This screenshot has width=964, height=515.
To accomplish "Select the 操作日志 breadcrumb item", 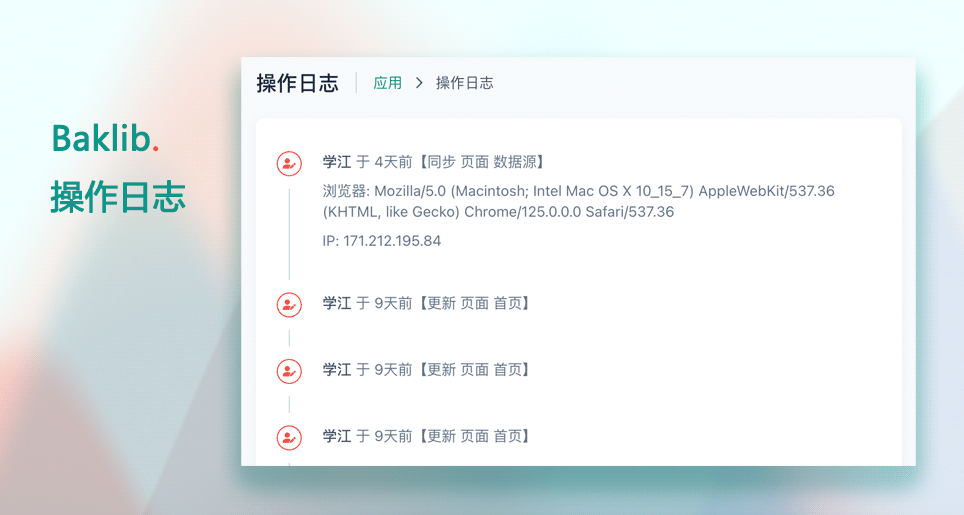I will [x=465, y=83].
